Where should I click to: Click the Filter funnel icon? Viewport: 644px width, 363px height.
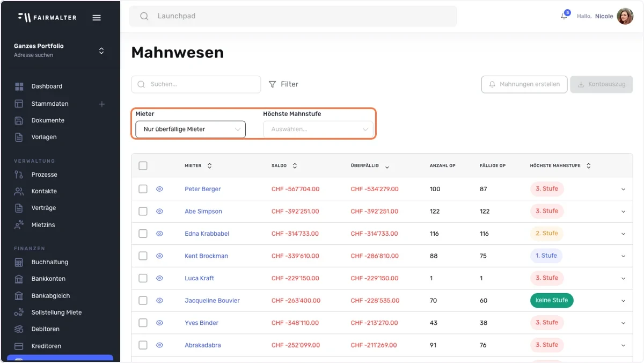(273, 84)
